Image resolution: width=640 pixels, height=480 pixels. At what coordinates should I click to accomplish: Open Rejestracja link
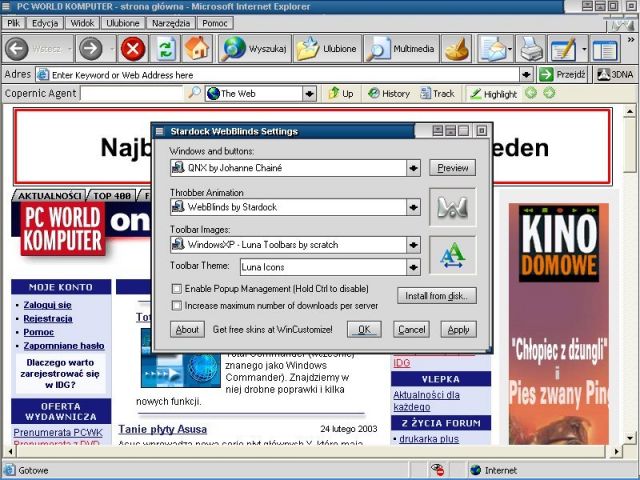click(x=48, y=318)
